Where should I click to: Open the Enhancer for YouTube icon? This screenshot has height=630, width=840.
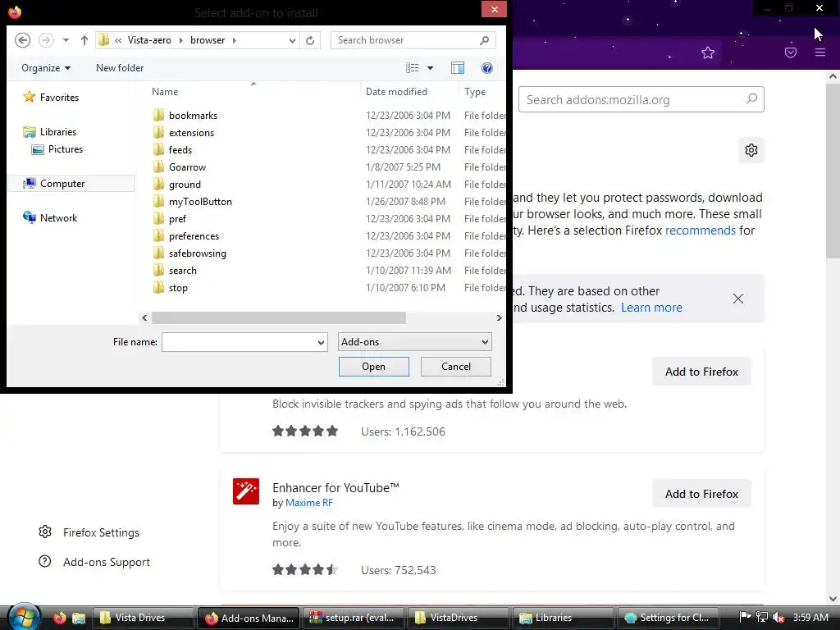click(246, 491)
